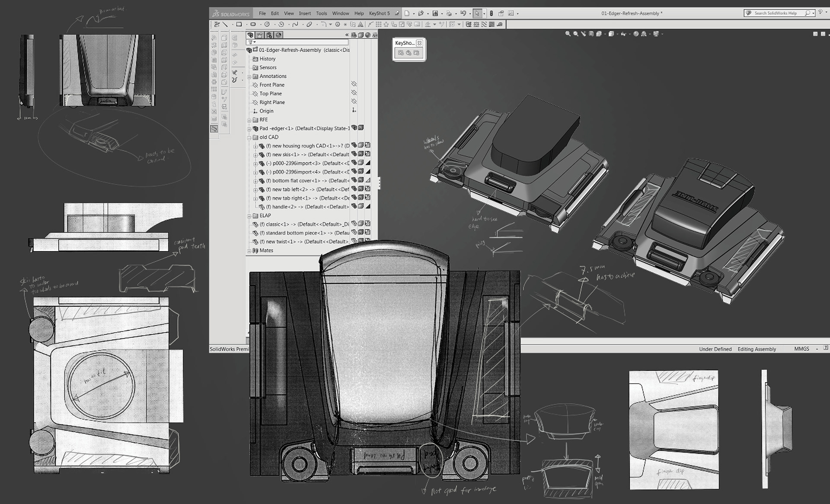Click the Search SolidWorks Help field
The height and width of the screenshot is (504, 830).
point(776,13)
